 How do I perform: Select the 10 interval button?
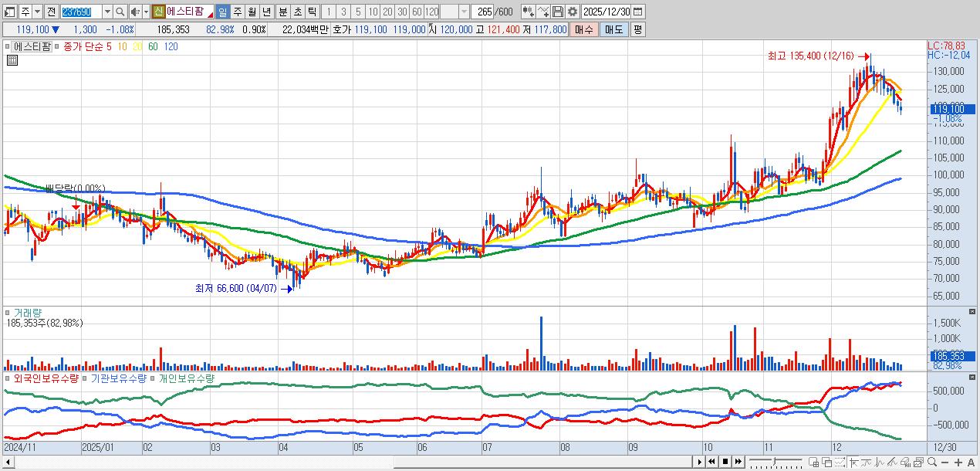point(373,12)
